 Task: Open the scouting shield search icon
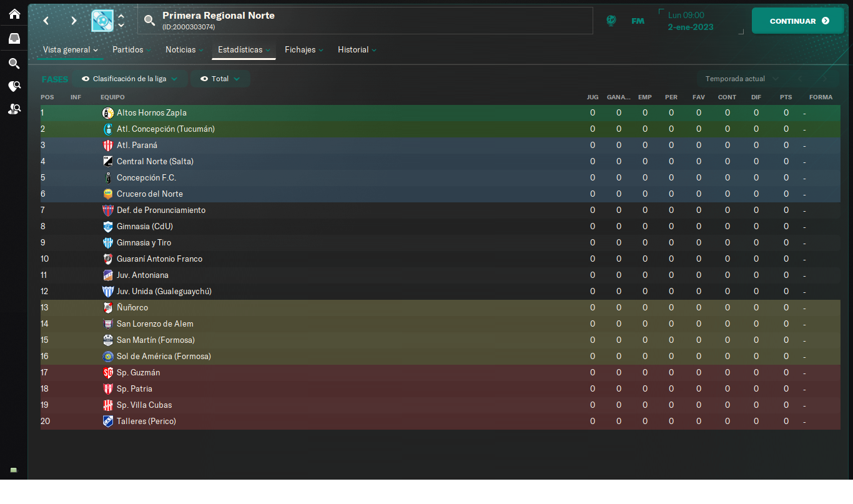[14, 86]
